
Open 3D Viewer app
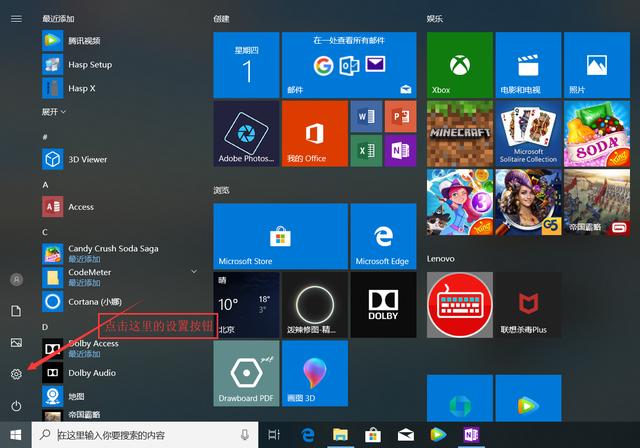pos(118,159)
